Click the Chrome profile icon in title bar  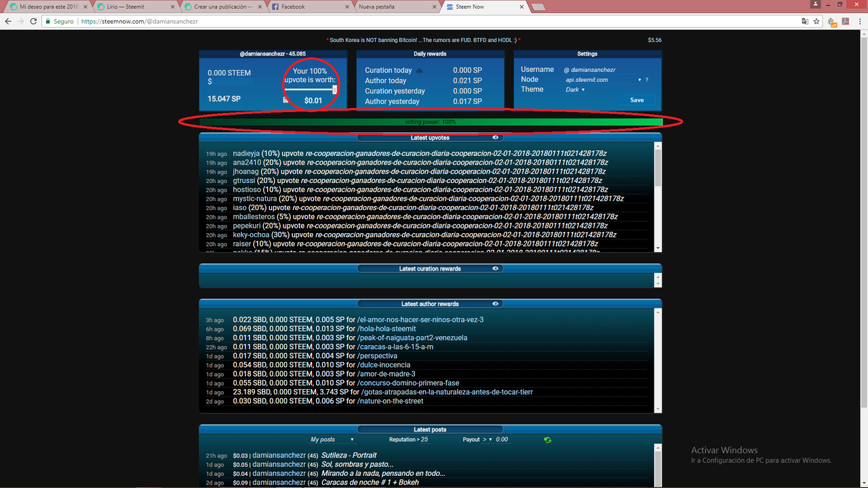815,4
